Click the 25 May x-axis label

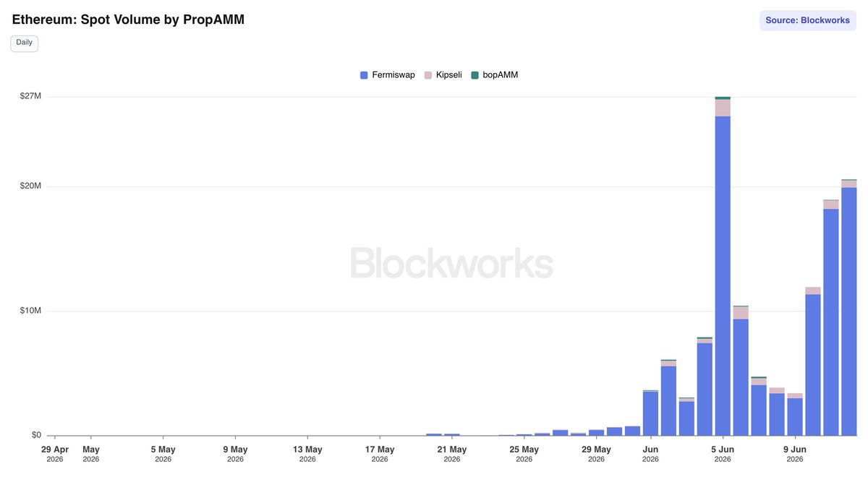coord(524,453)
